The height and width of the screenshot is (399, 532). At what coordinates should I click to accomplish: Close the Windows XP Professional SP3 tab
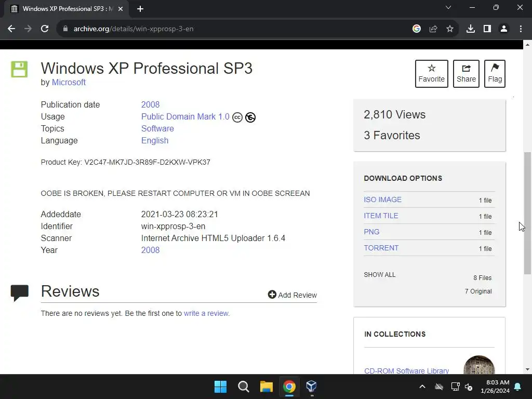click(121, 9)
